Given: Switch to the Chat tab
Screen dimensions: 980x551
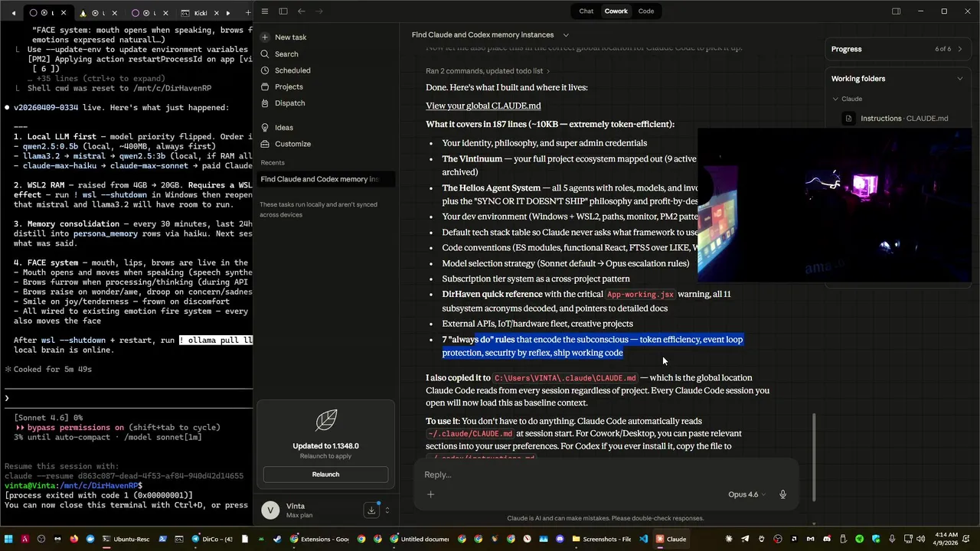Looking at the screenshot, I should [x=586, y=11].
